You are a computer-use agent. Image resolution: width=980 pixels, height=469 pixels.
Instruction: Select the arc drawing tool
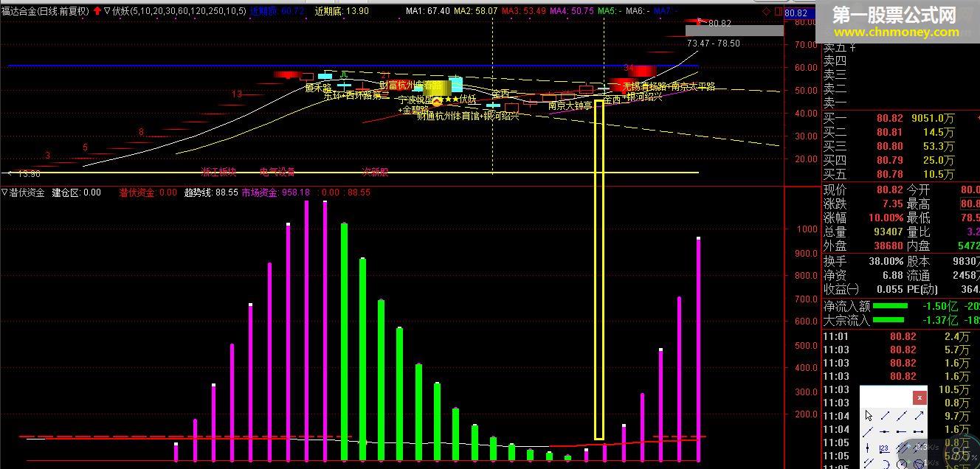click(886, 464)
